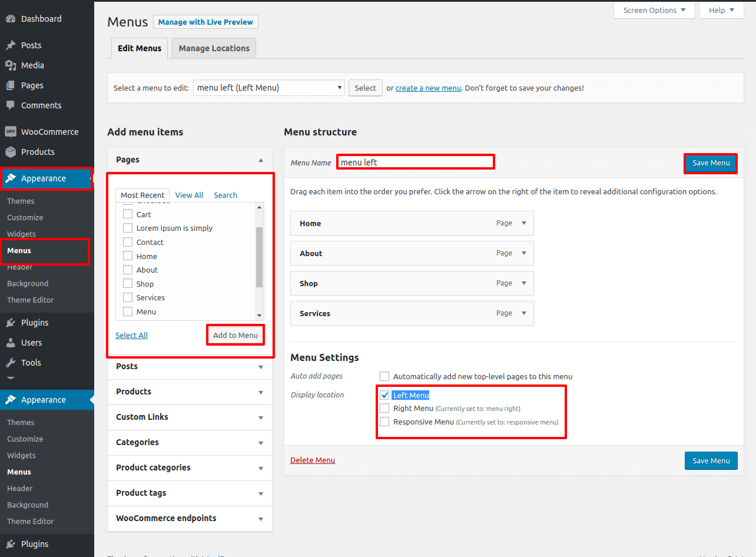Click the Plugins item below the lower Theme Editor
This screenshot has height=557, width=756.
47,544
